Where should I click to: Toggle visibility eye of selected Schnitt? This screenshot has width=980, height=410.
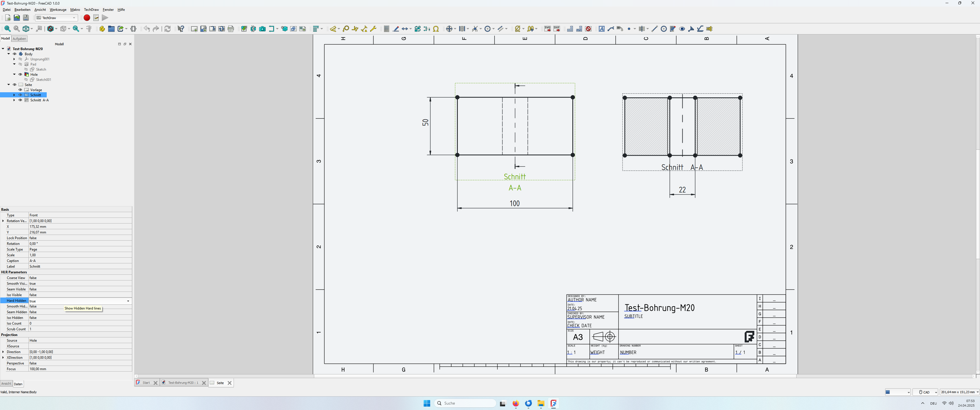pyautogui.click(x=20, y=95)
